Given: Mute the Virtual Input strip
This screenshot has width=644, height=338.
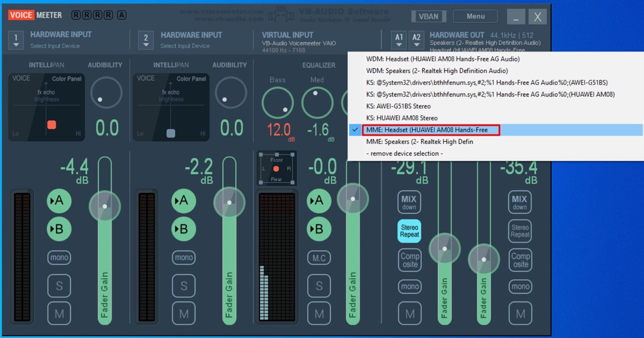Looking at the screenshot, I should coord(319,314).
